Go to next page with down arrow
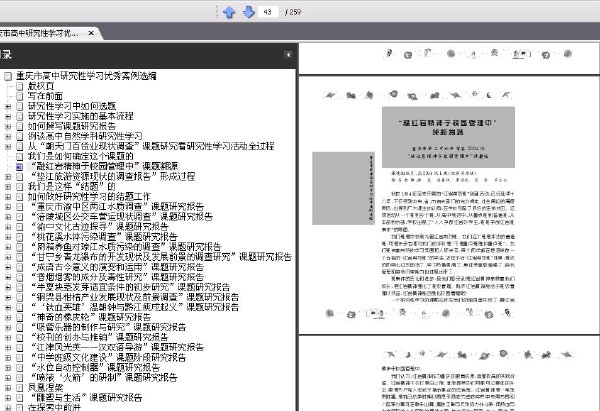The height and width of the screenshot is (411, 600). [249, 12]
